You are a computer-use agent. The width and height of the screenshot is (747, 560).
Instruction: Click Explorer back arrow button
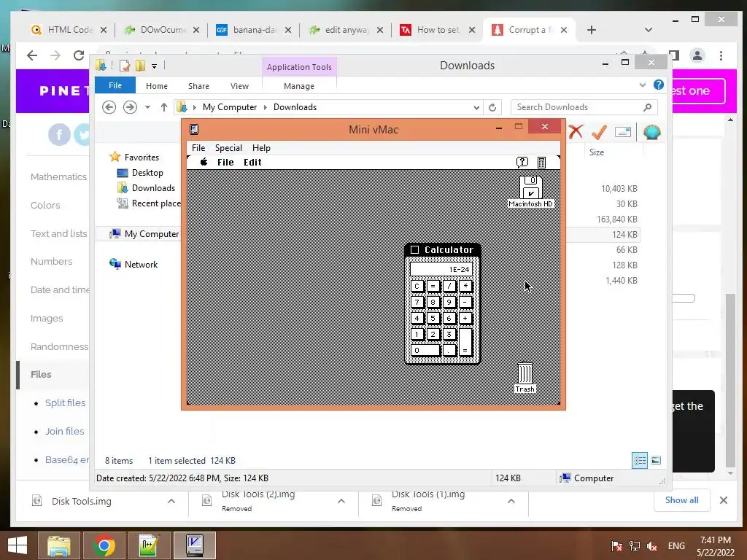pos(109,107)
